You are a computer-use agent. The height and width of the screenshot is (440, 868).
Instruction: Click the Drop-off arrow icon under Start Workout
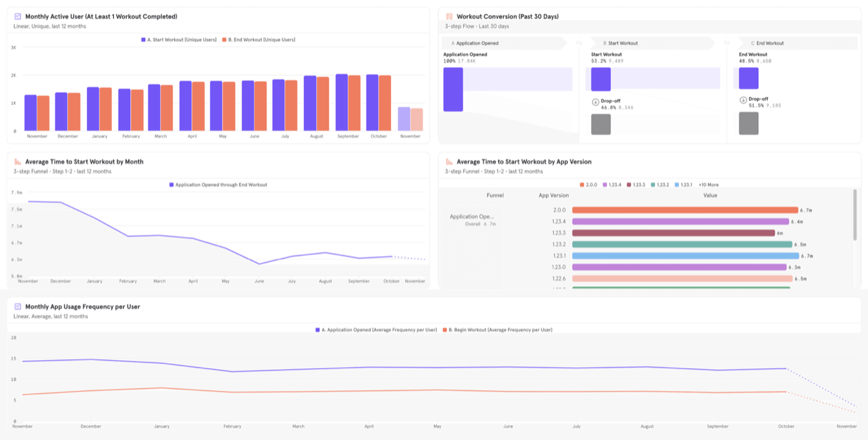pos(595,102)
